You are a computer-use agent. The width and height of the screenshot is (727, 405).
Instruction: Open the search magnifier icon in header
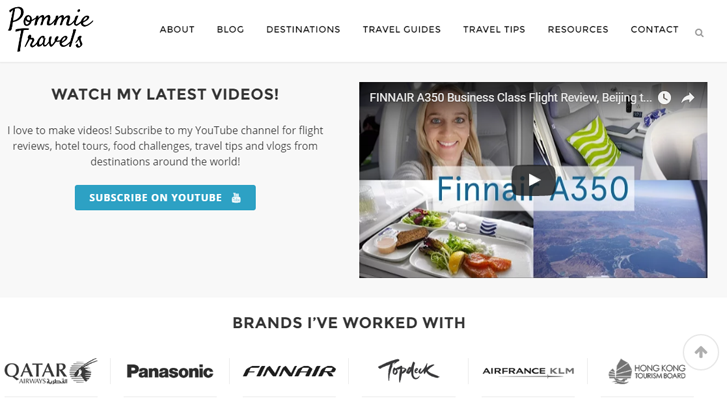[699, 33]
